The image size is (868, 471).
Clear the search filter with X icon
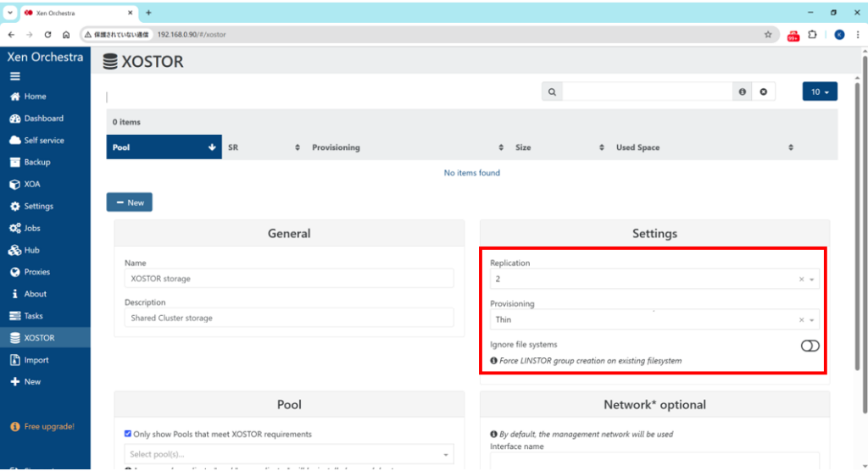tap(763, 91)
